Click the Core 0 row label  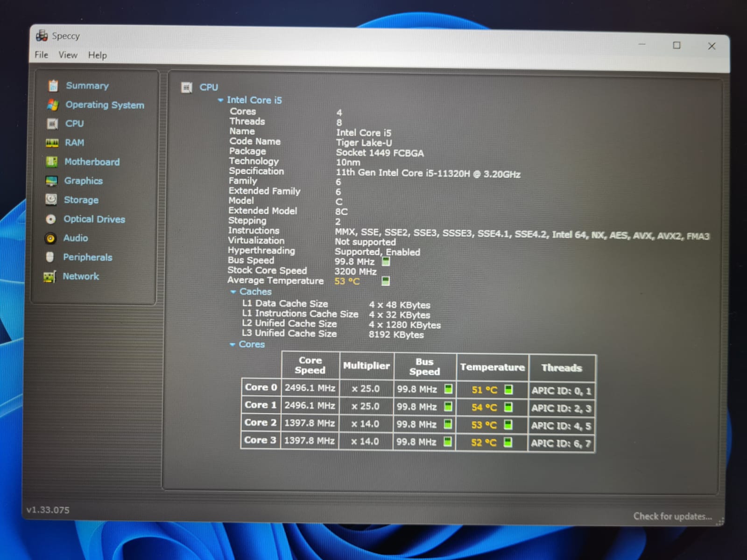tap(261, 387)
